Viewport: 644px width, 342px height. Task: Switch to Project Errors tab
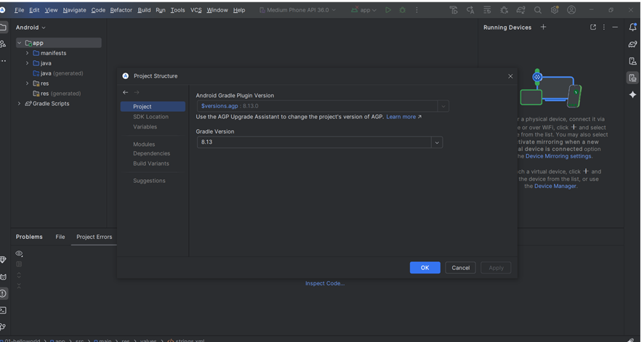click(94, 237)
